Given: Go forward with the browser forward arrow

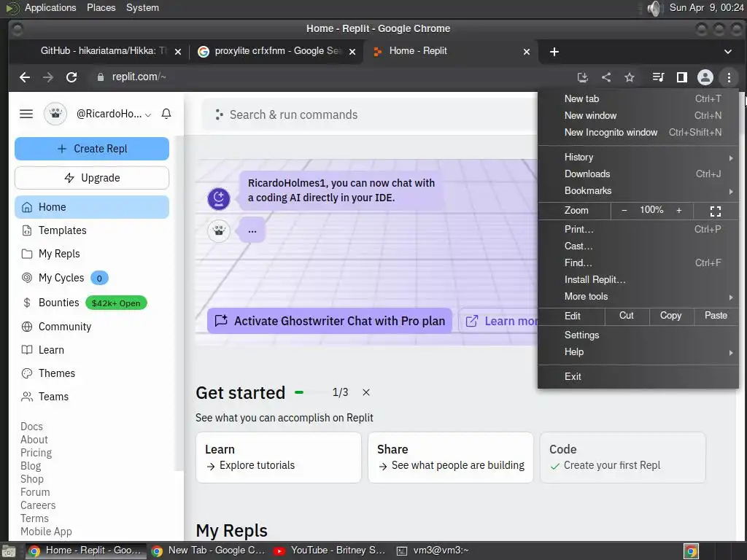Looking at the screenshot, I should pos(48,77).
